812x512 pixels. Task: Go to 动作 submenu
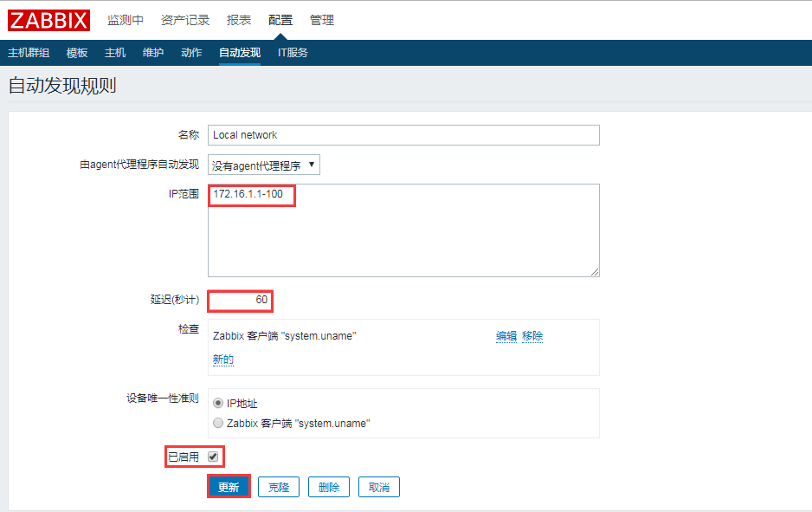click(191, 52)
